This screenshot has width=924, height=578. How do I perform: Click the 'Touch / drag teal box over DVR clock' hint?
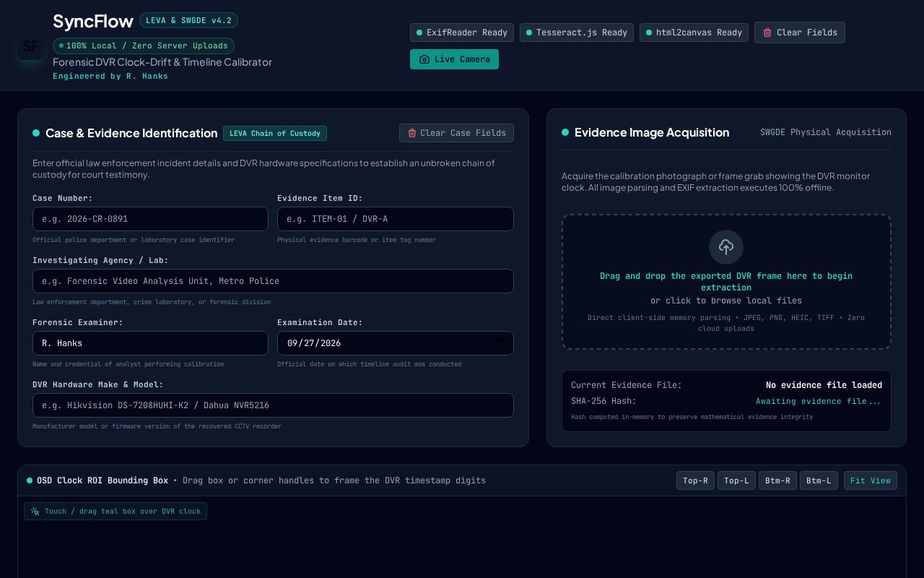(x=115, y=512)
